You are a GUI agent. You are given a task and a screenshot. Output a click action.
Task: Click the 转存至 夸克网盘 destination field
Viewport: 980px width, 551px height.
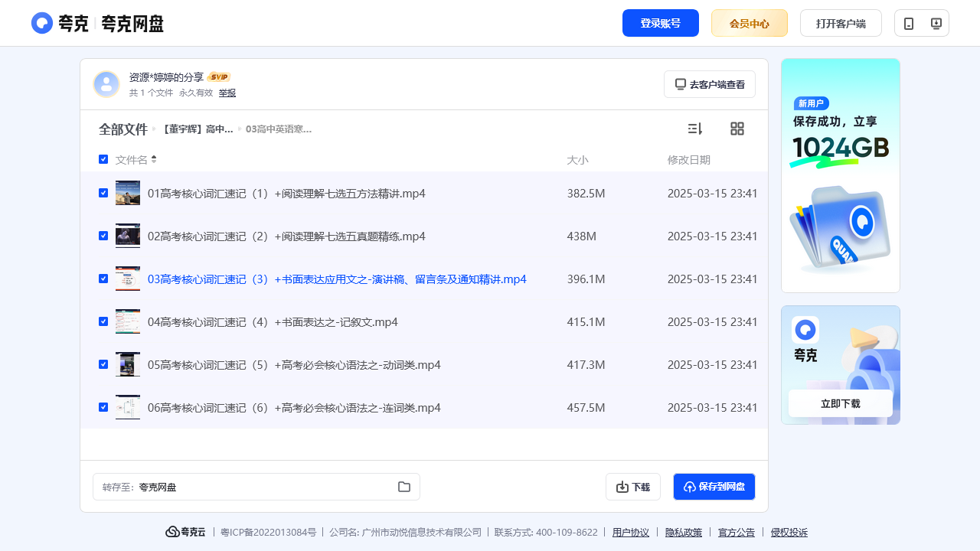256,487
